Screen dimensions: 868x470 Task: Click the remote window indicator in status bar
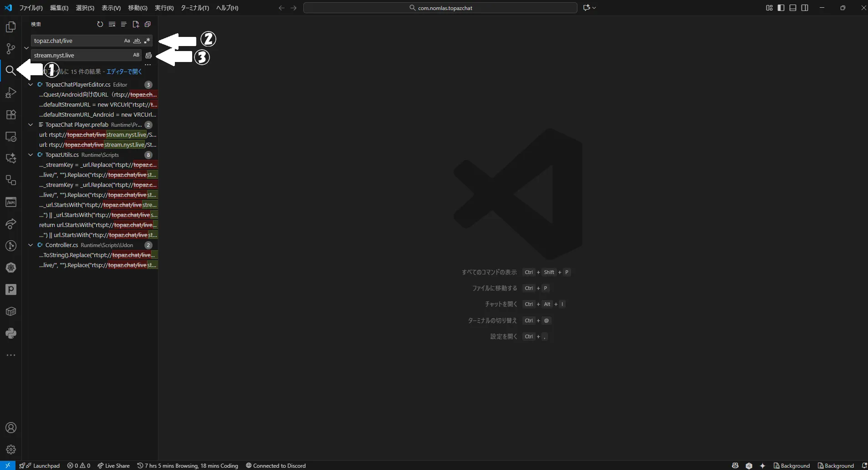[x=8, y=465]
